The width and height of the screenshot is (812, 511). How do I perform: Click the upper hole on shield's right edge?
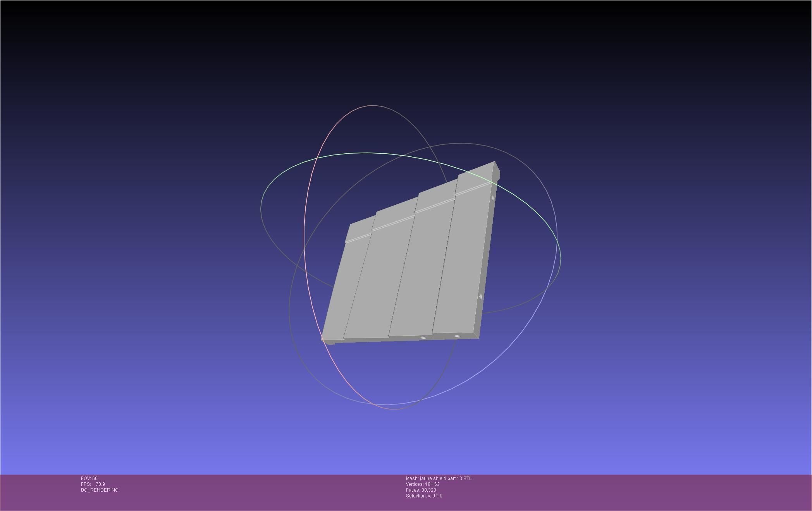(x=493, y=198)
